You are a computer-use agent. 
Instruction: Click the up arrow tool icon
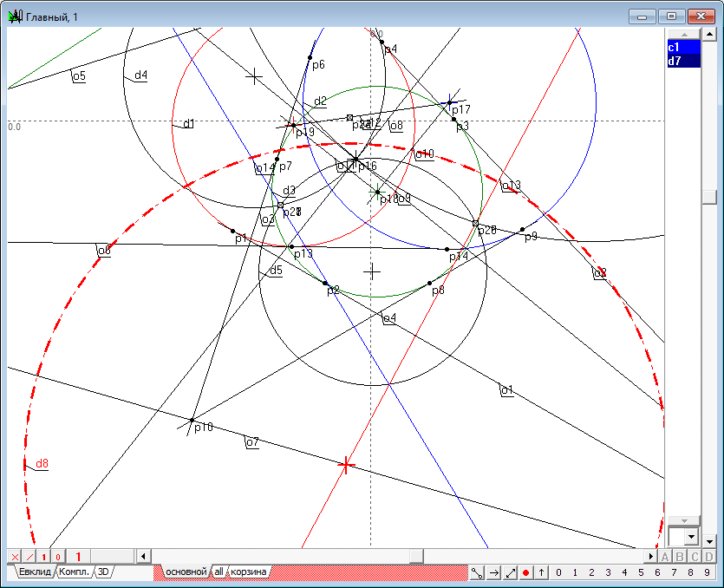point(541,572)
